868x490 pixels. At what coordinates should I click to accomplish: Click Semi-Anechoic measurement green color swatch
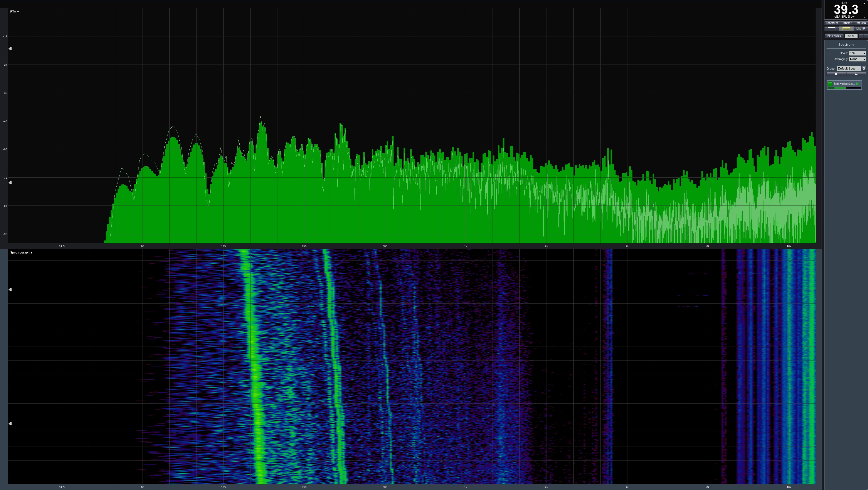pos(830,84)
